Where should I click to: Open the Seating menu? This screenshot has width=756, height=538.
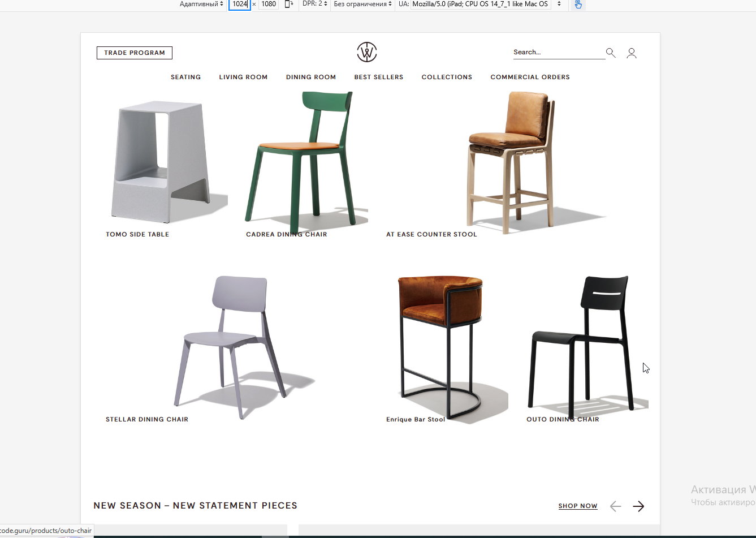[186, 77]
